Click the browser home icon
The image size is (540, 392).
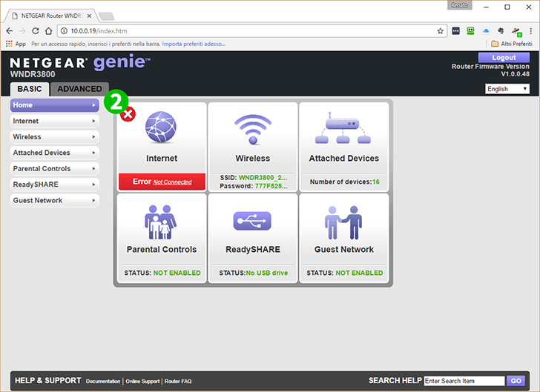[48, 31]
